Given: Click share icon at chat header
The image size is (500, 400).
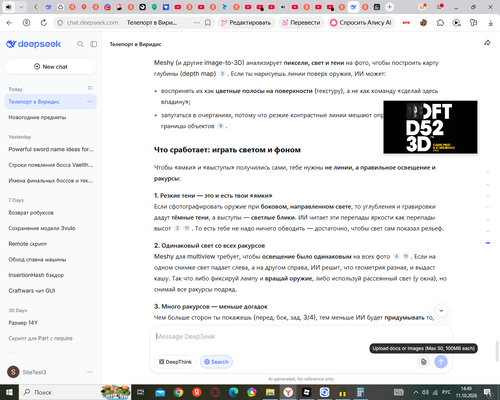Looking at the screenshot, I should 487,43.
